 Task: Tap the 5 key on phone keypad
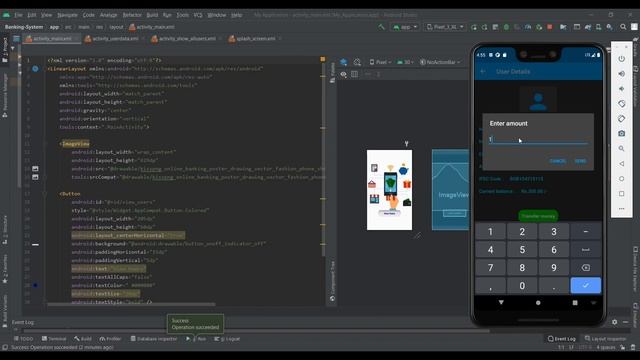pyautogui.click(x=522, y=250)
